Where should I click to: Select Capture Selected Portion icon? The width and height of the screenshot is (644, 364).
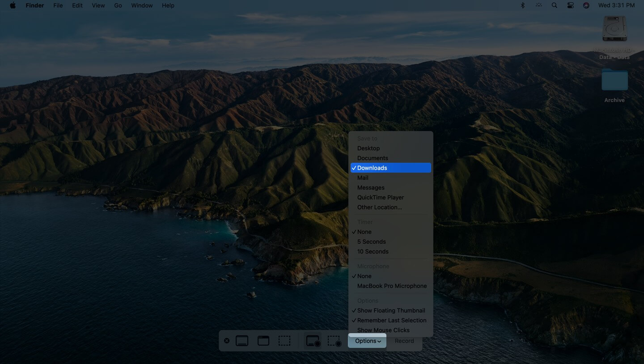coord(284,341)
